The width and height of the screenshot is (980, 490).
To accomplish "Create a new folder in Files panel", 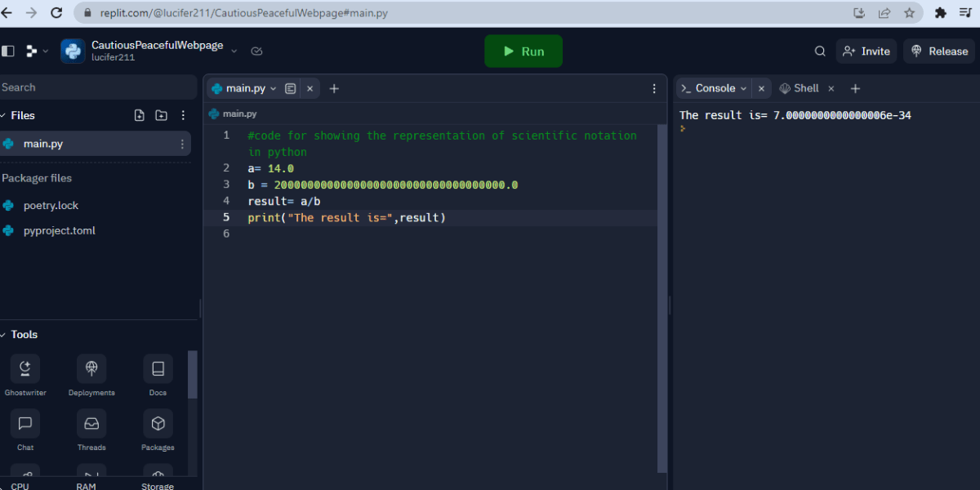I will pos(161,115).
